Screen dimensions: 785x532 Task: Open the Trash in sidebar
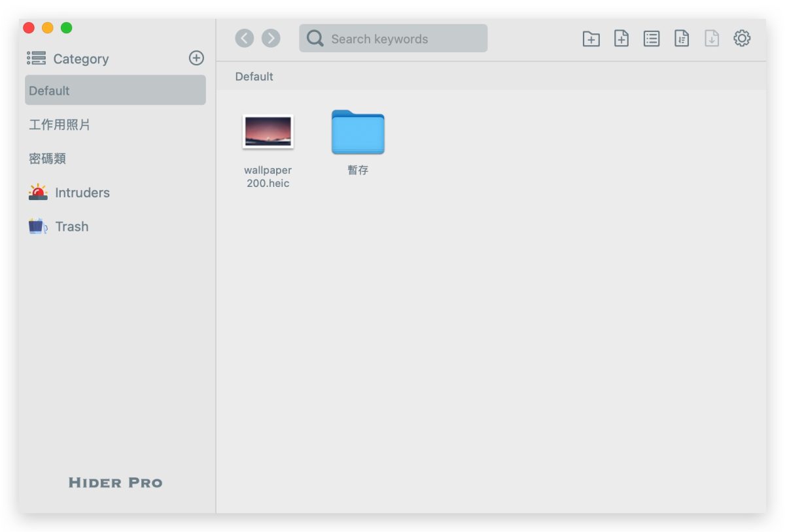point(71,227)
